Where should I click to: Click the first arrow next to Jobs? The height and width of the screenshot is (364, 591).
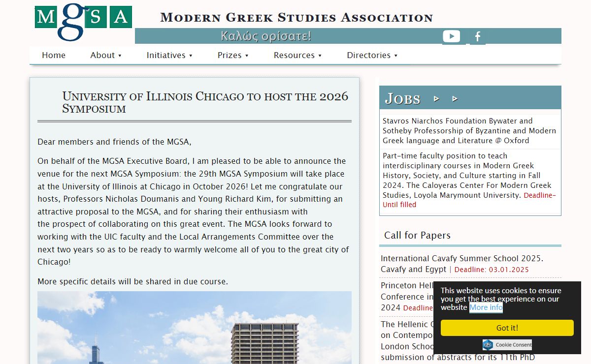click(436, 99)
